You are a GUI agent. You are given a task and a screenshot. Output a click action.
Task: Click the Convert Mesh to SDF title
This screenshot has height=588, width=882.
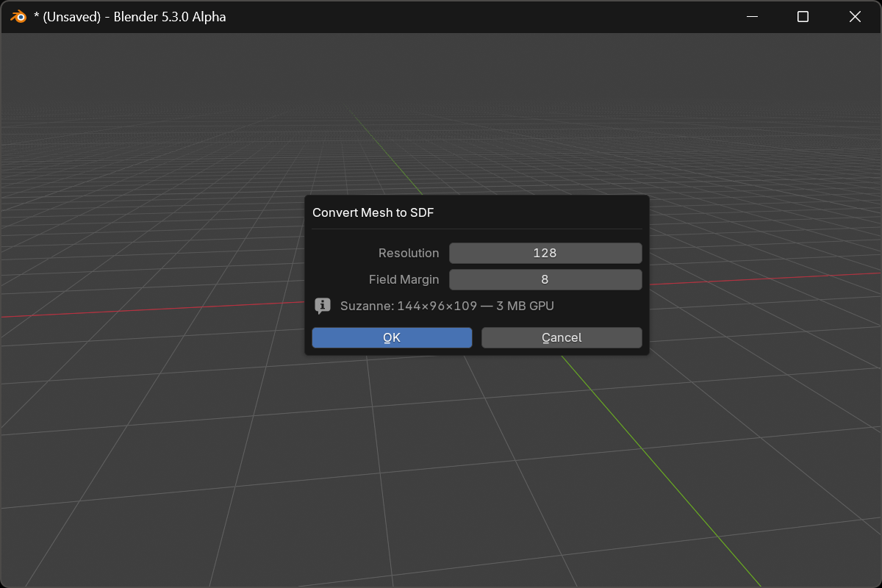coord(373,212)
